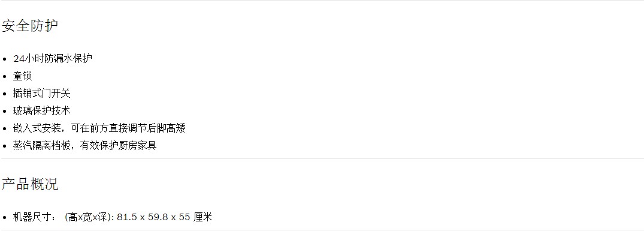Click the bullet before 机器尺寸
644x231 pixels.
click(5, 217)
